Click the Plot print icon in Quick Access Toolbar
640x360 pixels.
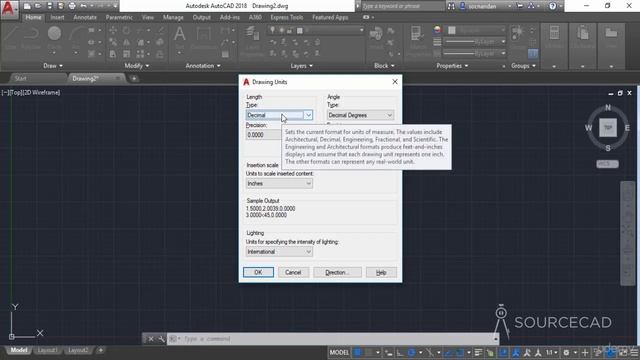click(72, 6)
